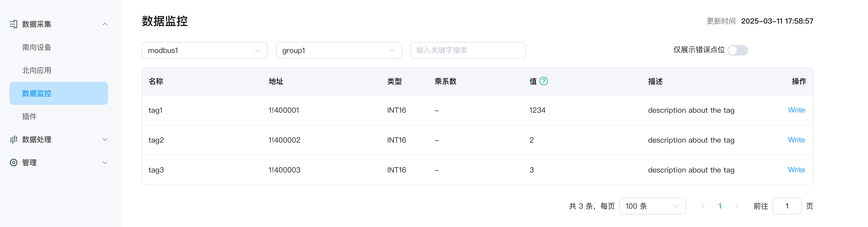Screen dimensions: 868x227
Task: Open 北向应用 in the sidebar
Action: point(37,71)
